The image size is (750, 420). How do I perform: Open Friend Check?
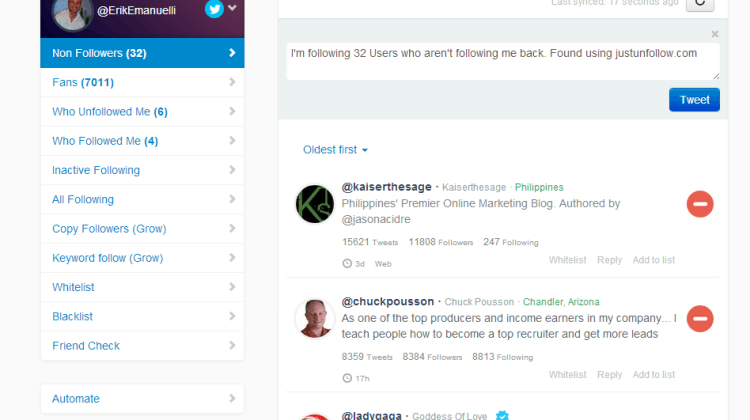(x=142, y=345)
